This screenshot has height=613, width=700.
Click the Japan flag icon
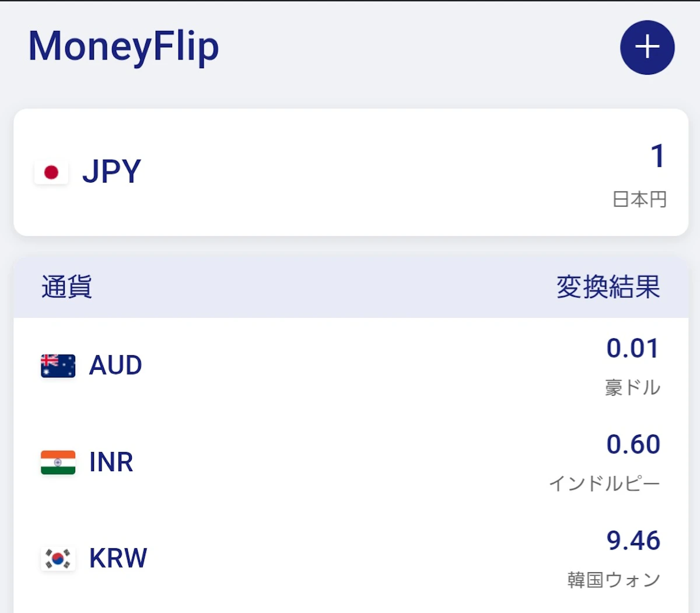click(51, 172)
